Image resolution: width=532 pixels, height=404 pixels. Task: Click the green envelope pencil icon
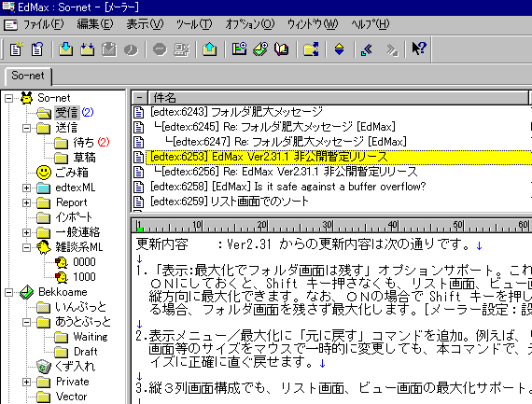click(260, 49)
